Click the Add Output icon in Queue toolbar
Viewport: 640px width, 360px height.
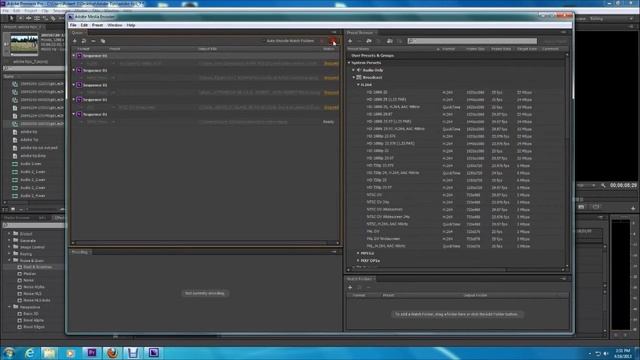pyautogui.click(x=84, y=41)
